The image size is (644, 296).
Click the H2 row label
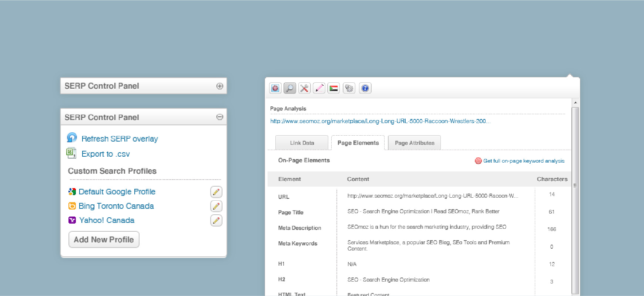tap(282, 279)
